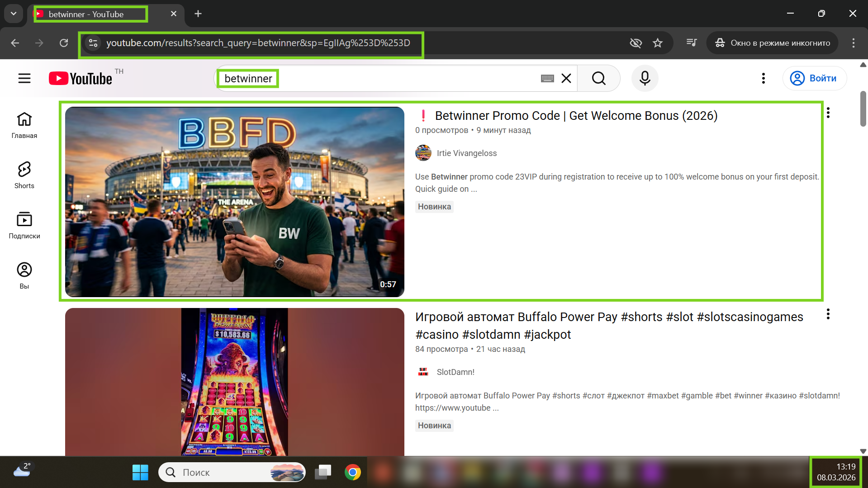Expand the tab search dropdown arrow

[x=14, y=14]
